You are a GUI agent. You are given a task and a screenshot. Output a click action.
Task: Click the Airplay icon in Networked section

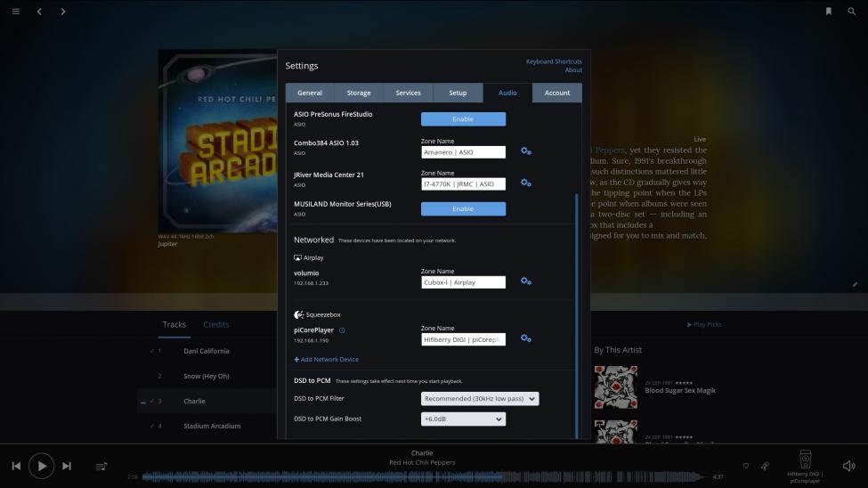298,257
